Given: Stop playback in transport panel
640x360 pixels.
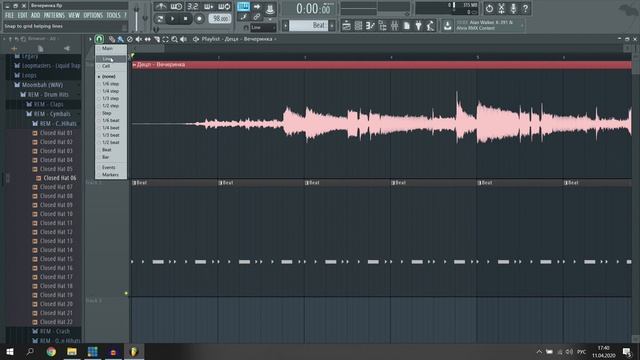Looking at the screenshot, I should pos(186,19).
